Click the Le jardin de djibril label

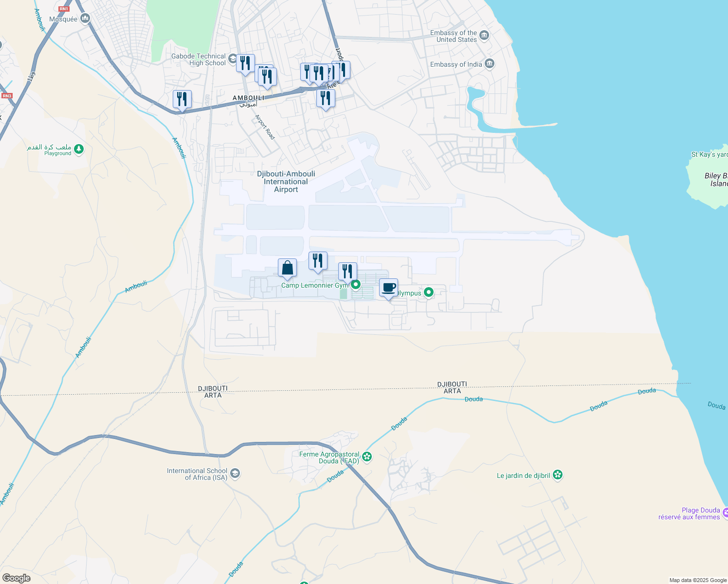524,475
